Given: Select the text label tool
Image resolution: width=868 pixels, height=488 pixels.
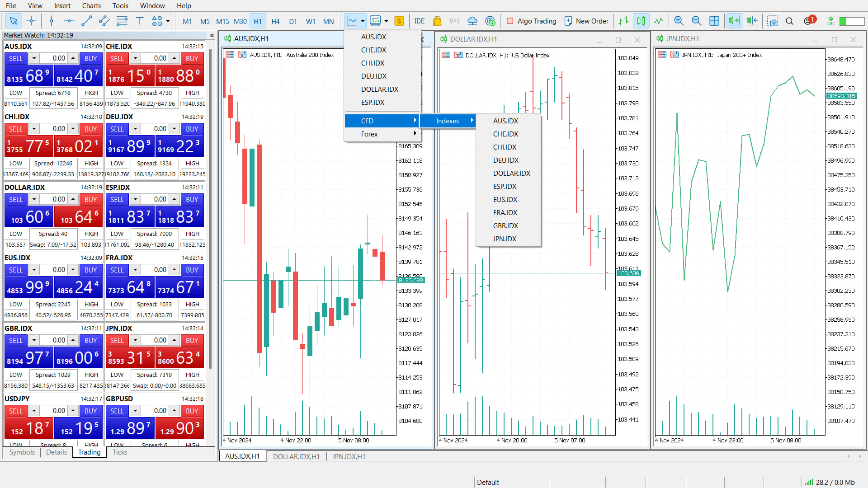Looking at the screenshot, I should [x=140, y=21].
